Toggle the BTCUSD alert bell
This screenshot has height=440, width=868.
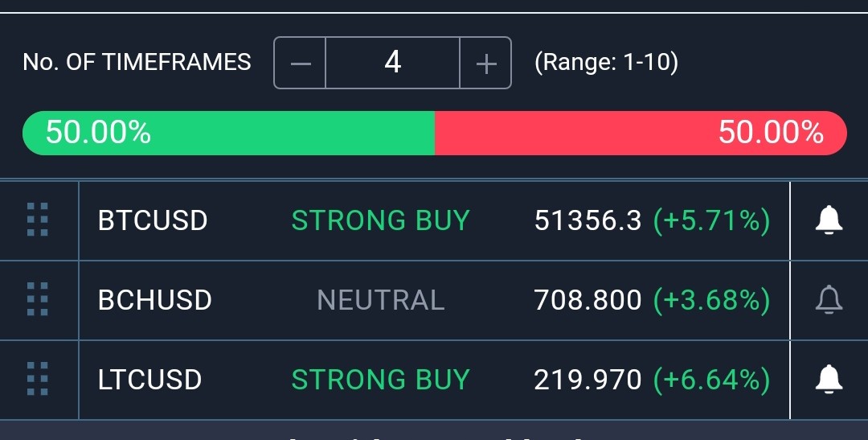pos(829,220)
